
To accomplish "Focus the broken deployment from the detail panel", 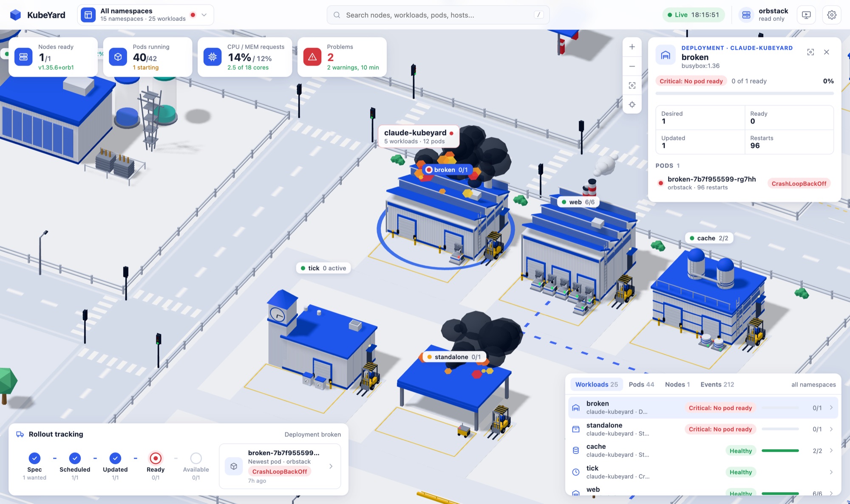I will [x=810, y=52].
